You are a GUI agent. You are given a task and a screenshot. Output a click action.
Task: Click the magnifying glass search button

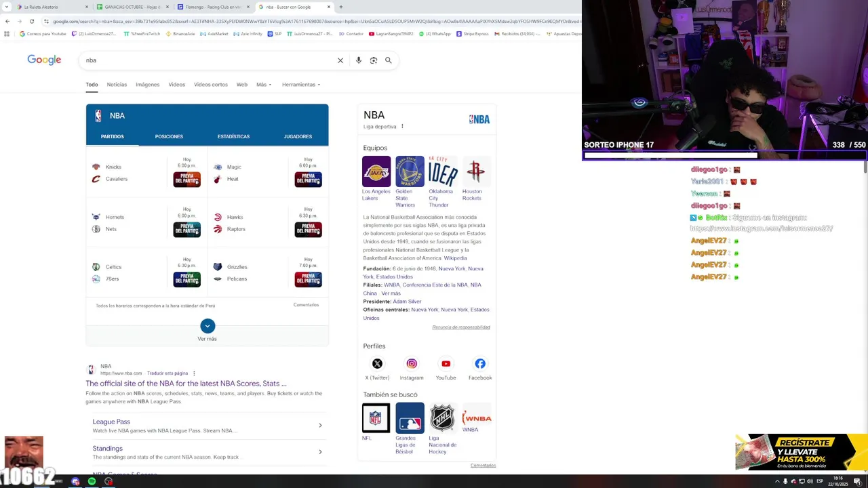tap(389, 60)
